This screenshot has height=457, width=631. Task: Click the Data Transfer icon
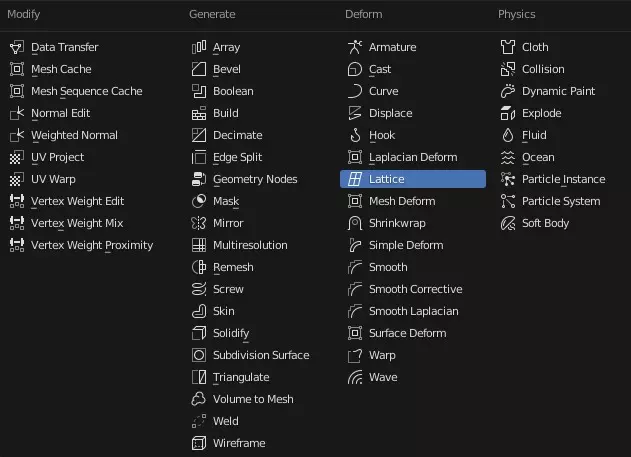click(x=17, y=47)
